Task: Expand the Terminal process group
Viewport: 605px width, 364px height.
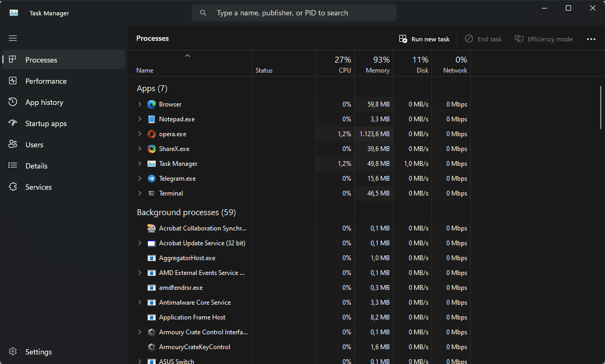Action: tap(139, 193)
